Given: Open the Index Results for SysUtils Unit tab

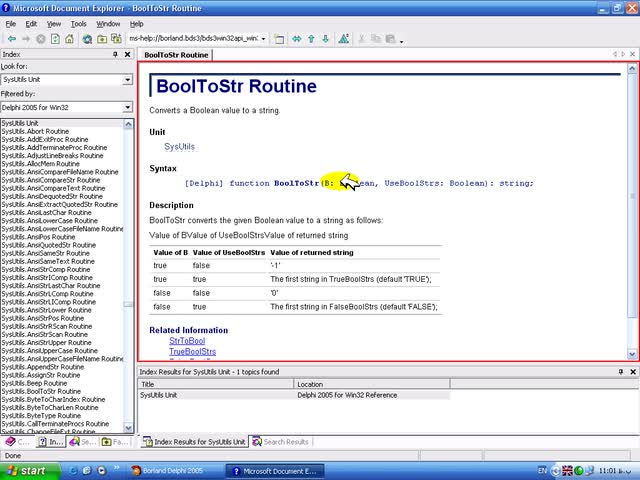Looking at the screenshot, I should click(195, 442).
